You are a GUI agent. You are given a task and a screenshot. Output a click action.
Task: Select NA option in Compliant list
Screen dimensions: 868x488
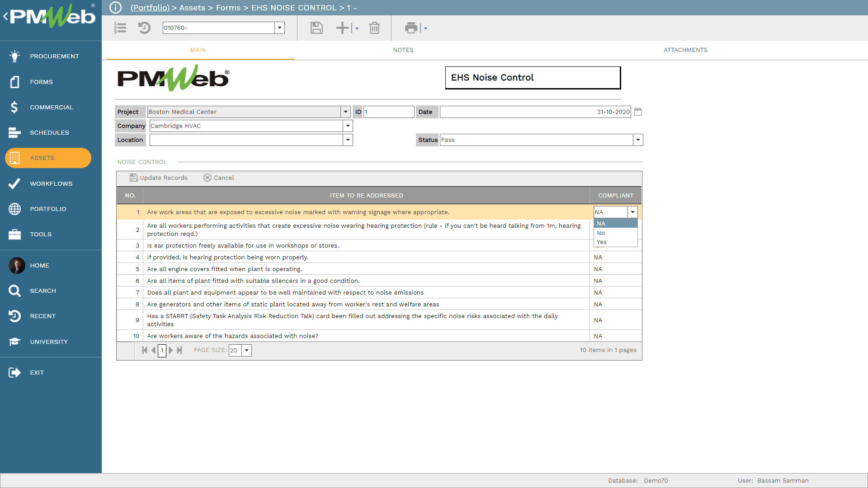615,223
